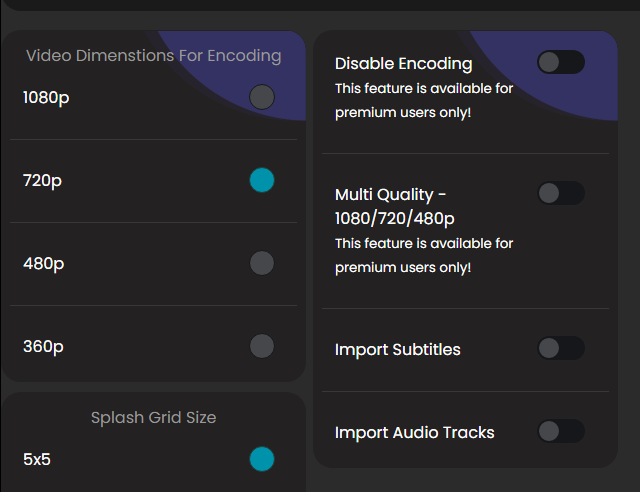Turn on the Import Subtitles switch

click(x=560, y=348)
